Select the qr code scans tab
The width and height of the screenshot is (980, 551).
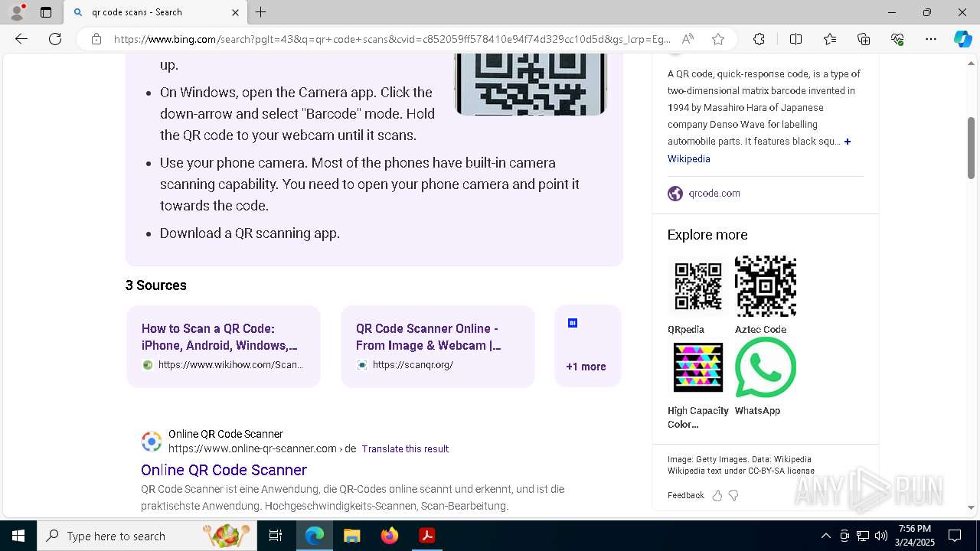point(155,12)
